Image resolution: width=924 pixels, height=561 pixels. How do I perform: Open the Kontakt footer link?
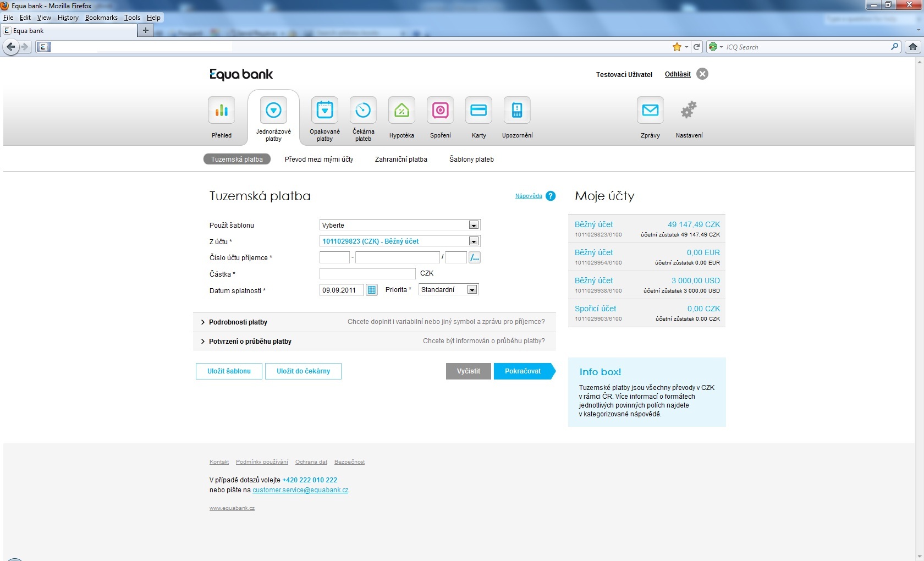(x=219, y=462)
